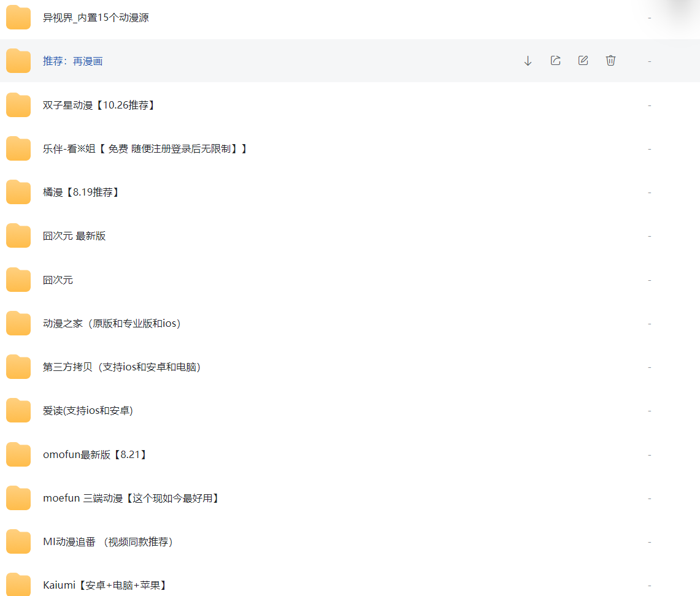
Task: Click the folder icon beside 双子星动漫
Action: pos(18,104)
